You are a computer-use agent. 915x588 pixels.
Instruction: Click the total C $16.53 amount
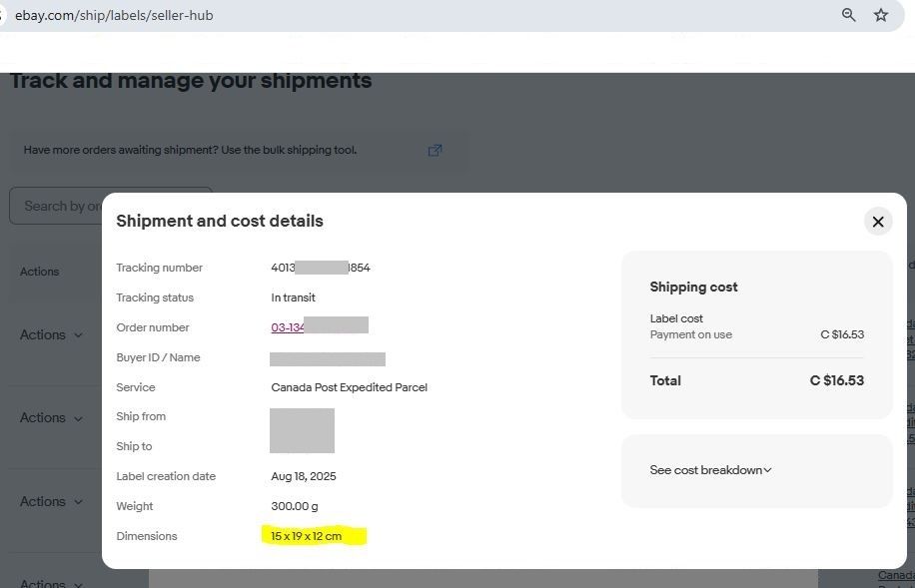836,380
